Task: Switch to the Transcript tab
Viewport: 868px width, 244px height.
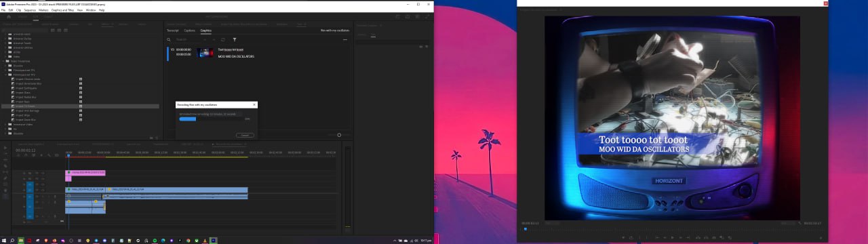Action: click(x=173, y=30)
